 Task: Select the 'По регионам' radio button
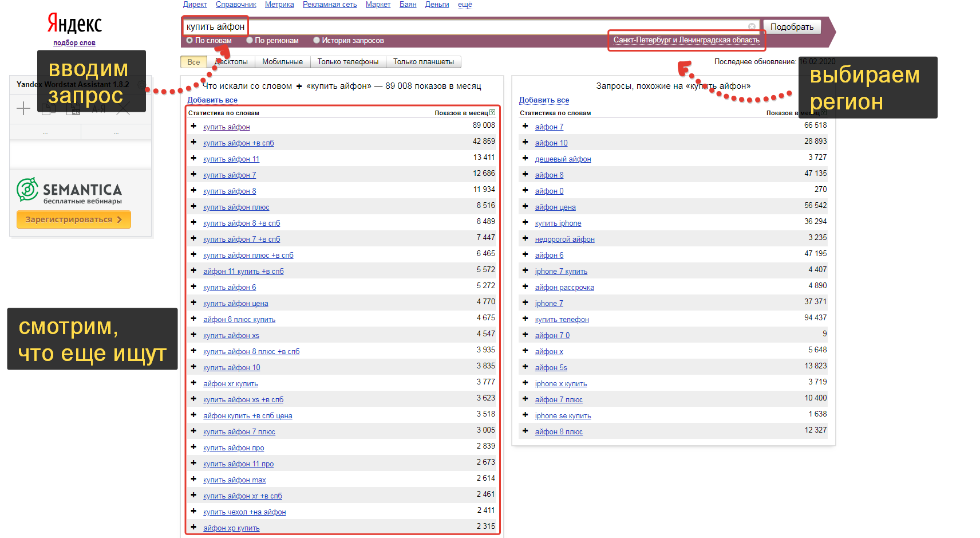(x=250, y=40)
